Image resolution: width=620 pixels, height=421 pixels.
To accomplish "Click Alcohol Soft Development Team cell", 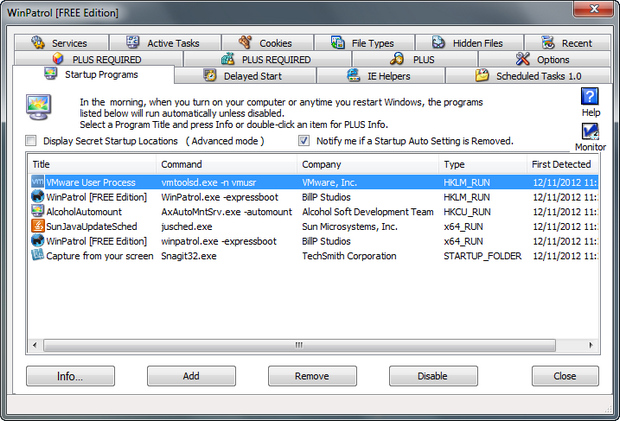I will click(x=368, y=212).
